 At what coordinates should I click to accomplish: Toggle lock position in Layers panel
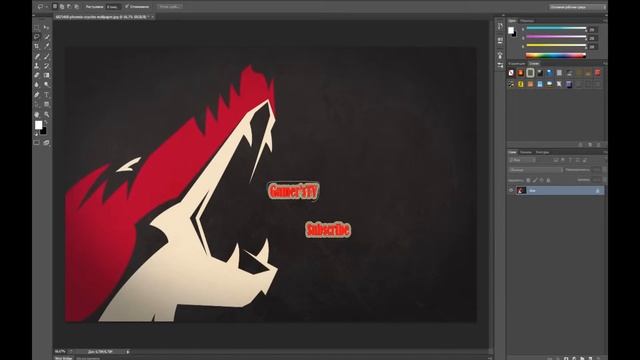(x=542, y=180)
